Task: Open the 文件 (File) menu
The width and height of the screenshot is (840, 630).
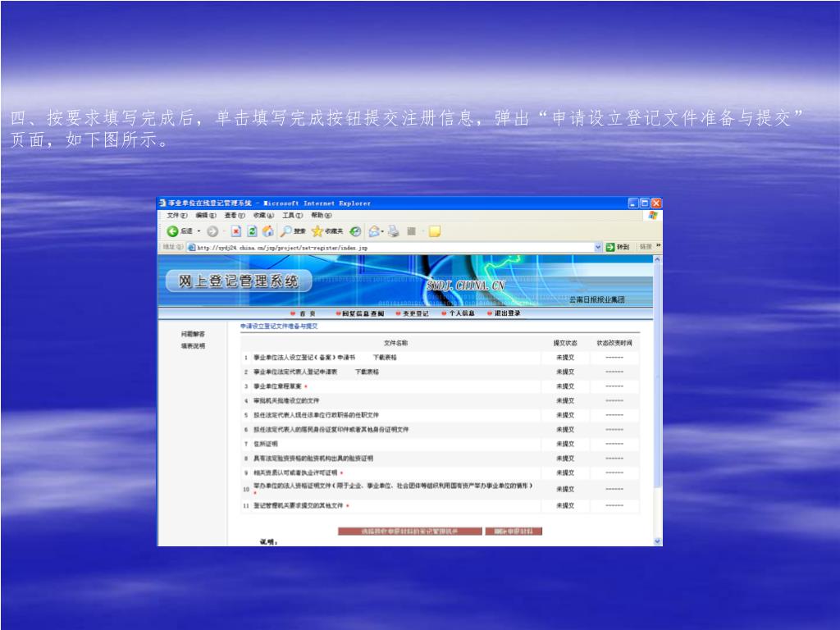Action: tap(177, 215)
